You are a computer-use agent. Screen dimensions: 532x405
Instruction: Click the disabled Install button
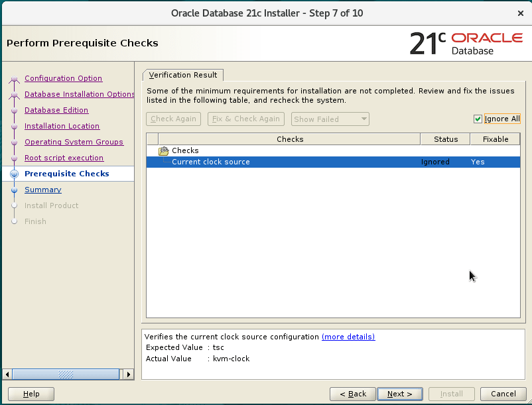[x=452, y=394]
